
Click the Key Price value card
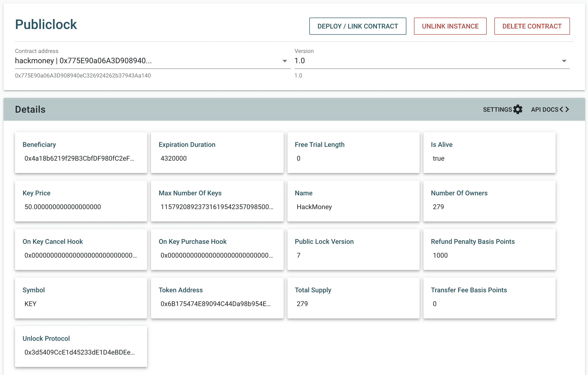tap(81, 201)
